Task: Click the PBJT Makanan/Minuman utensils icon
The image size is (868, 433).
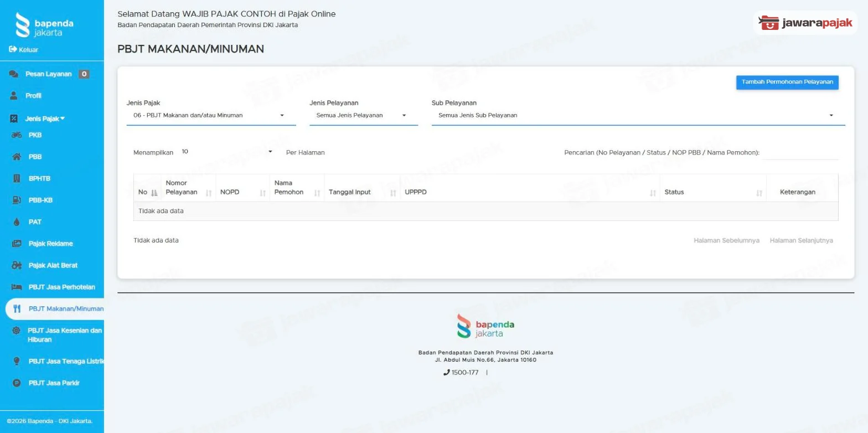Action: (x=17, y=309)
